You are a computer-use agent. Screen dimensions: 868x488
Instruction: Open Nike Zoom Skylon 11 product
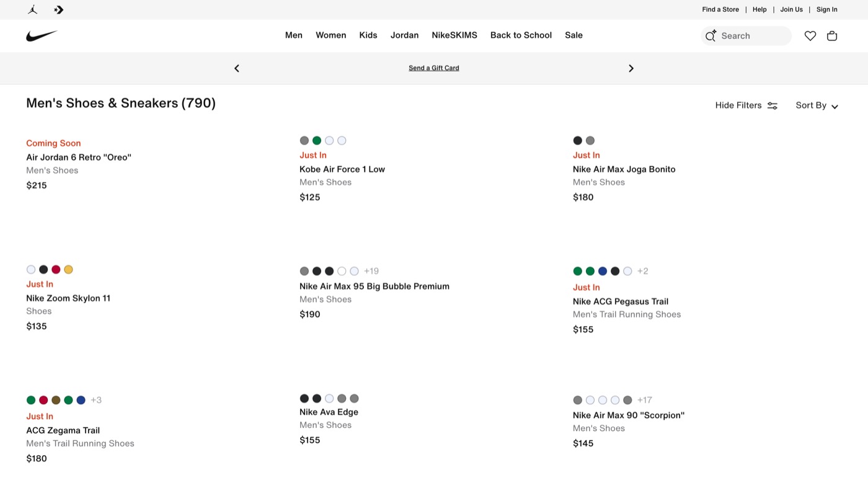pyautogui.click(x=68, y=298)
